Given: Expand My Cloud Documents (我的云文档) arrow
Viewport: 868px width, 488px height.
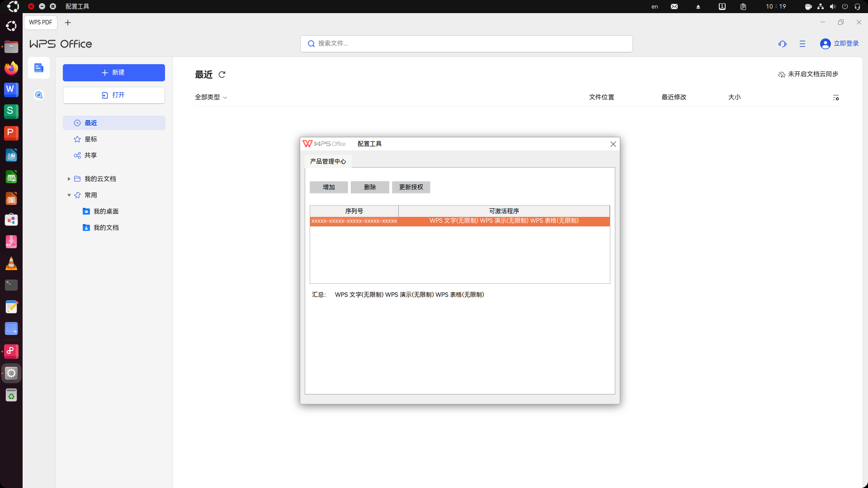Looking at the screenshot, I should pyautogui.click(x=69, y=179).
